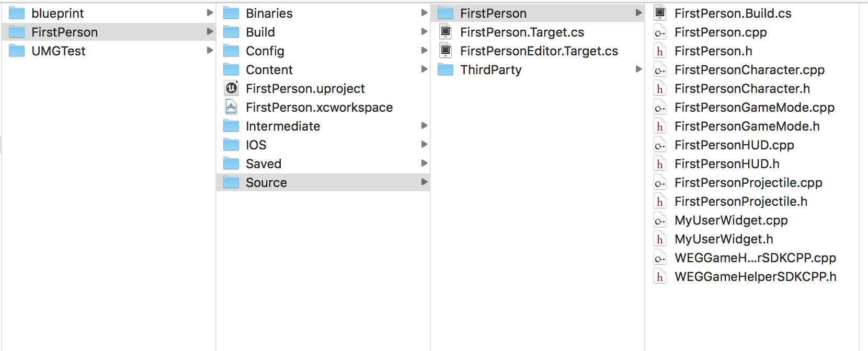Click the C++ file icon of FirstPersonCharacter.cpp
868x351 pixels.
(660, 70)
